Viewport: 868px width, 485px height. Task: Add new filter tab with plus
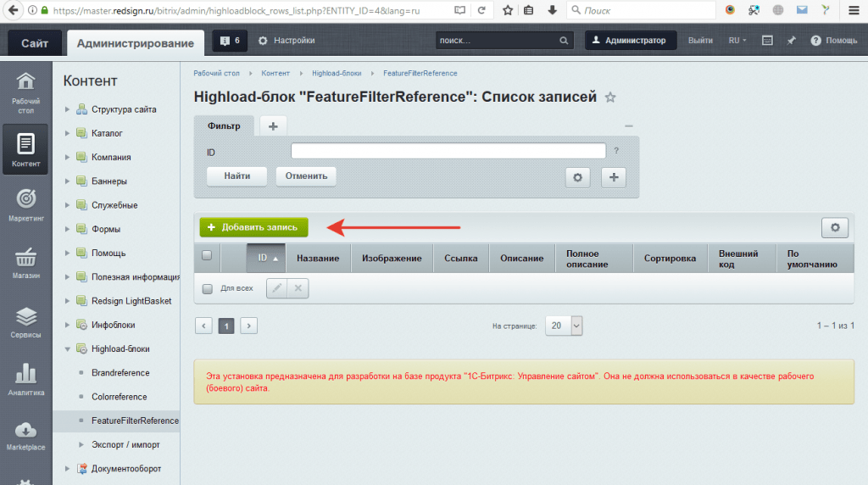pyautogui.click(x=273, y=126)
